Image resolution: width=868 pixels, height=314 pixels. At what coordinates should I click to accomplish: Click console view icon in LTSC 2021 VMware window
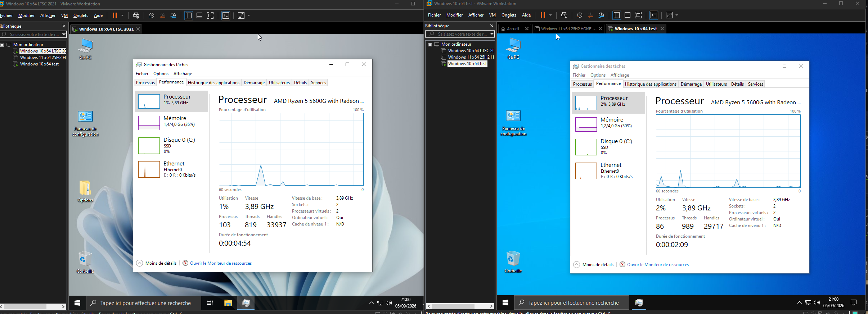226,15
